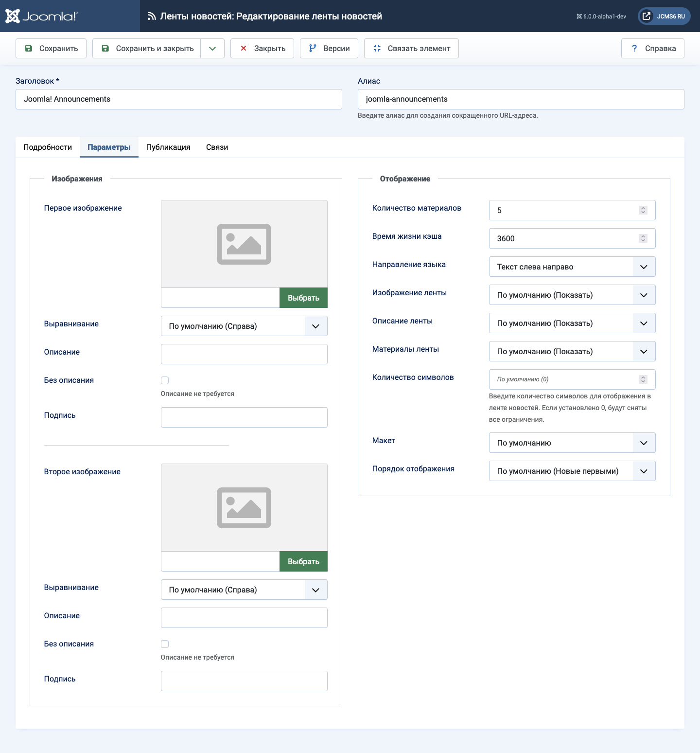Click second image Описание field
This screenshot has height=753, width=700.
[244, 618]
